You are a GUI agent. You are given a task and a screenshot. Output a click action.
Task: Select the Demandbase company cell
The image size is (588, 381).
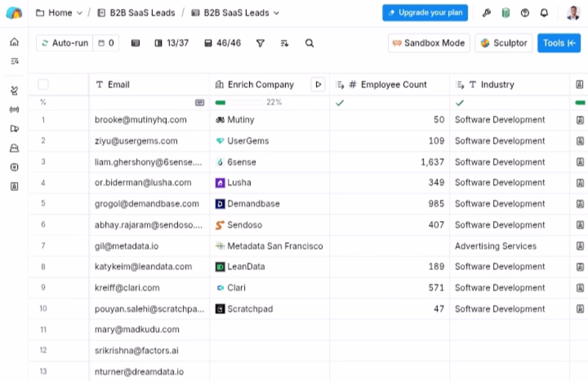pyautogui.click(x=270, y=204)
